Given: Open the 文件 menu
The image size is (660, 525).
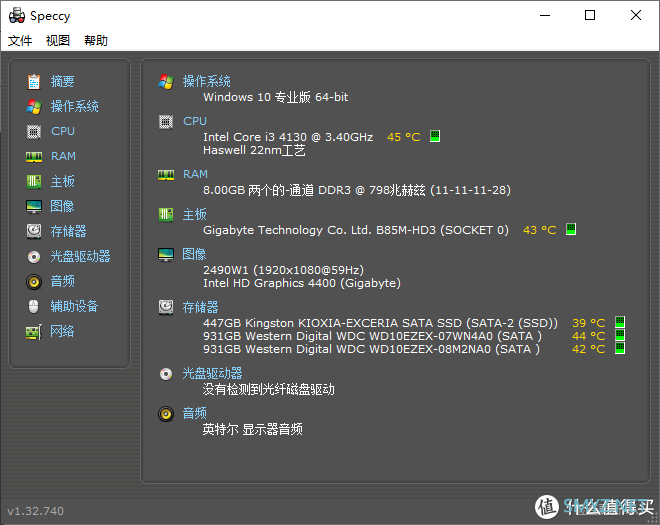Looking at the screenshot, I should pos(20,40).
